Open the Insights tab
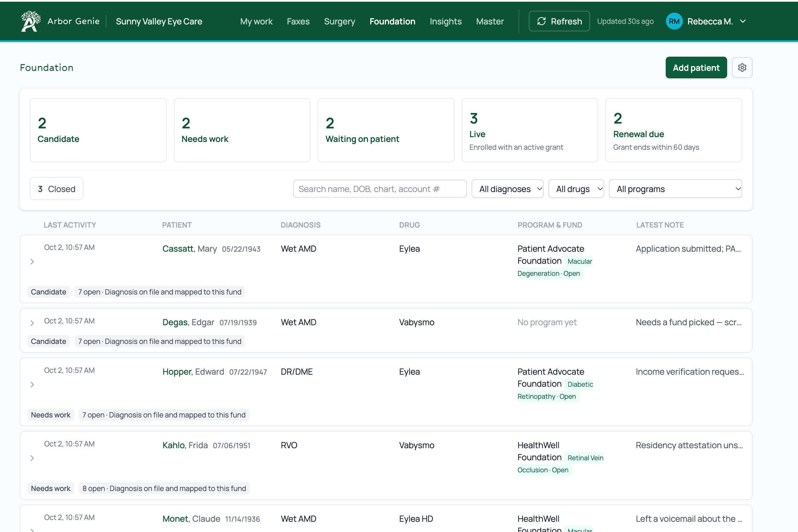Screen dimensions: 798x532 click(x=446, y=21)
